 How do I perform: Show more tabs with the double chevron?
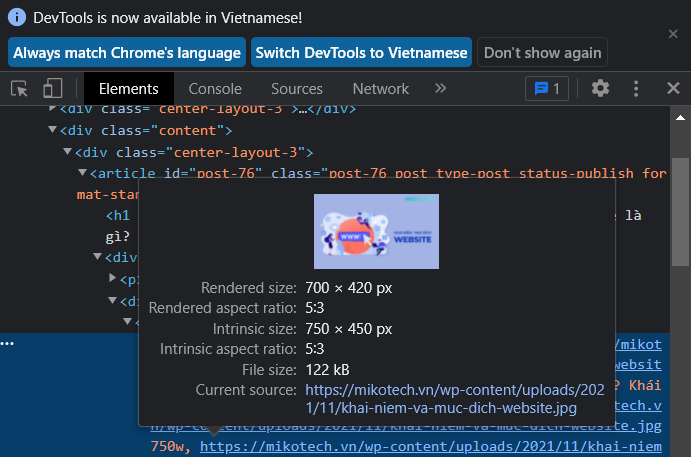(x=440, y=88)
